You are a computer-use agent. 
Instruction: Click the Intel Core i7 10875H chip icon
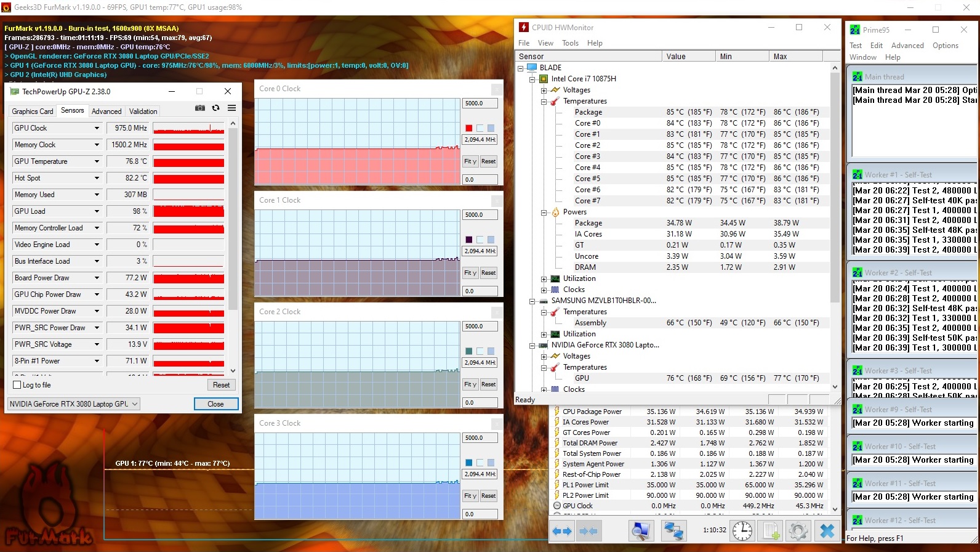(544, 79)
